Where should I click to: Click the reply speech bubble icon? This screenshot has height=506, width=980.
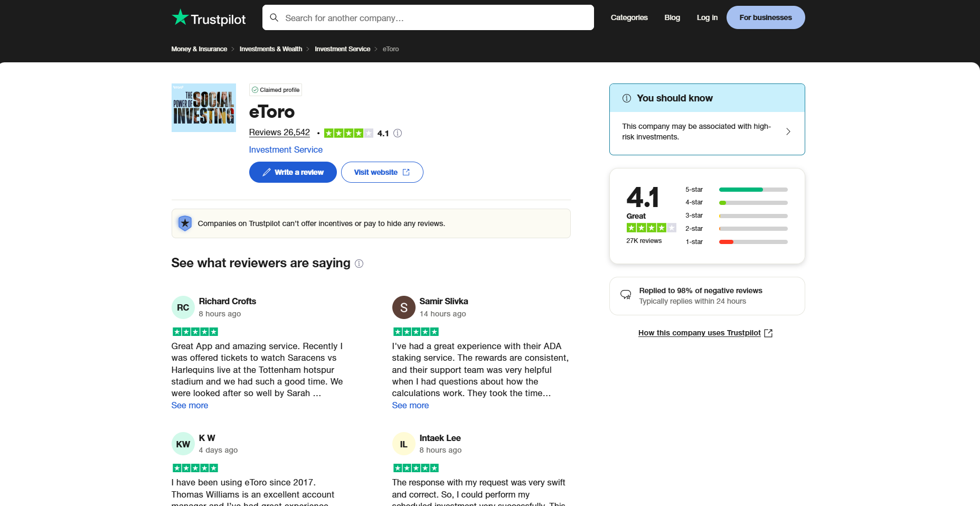click(626, 295)
